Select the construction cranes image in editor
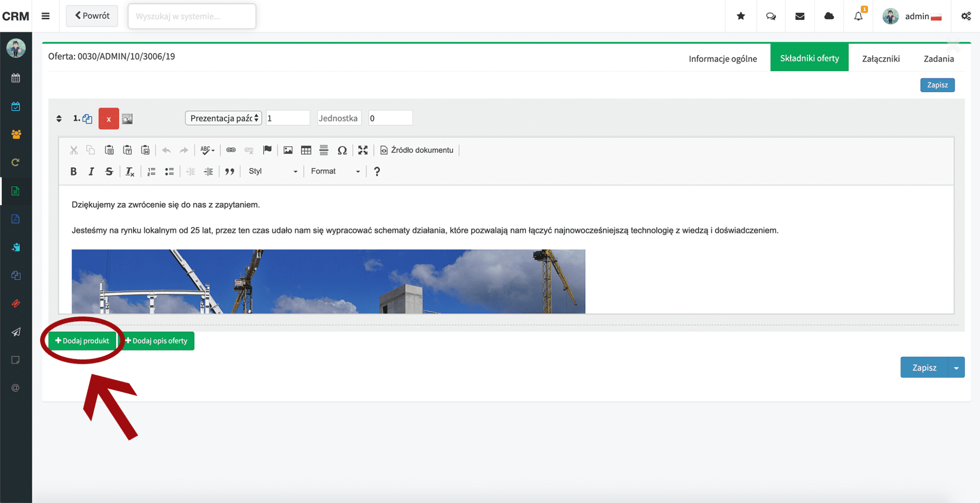 tap(328, 281)
